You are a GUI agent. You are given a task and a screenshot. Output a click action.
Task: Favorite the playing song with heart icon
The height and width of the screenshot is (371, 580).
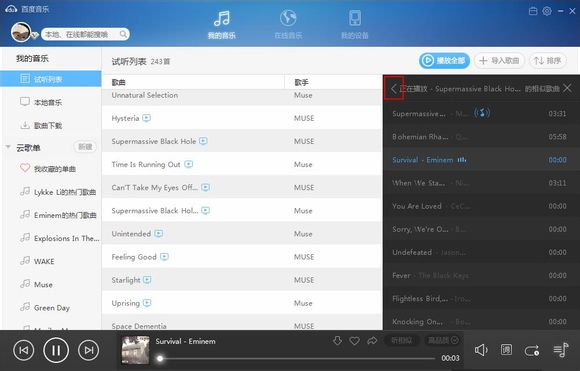point(354,341)
